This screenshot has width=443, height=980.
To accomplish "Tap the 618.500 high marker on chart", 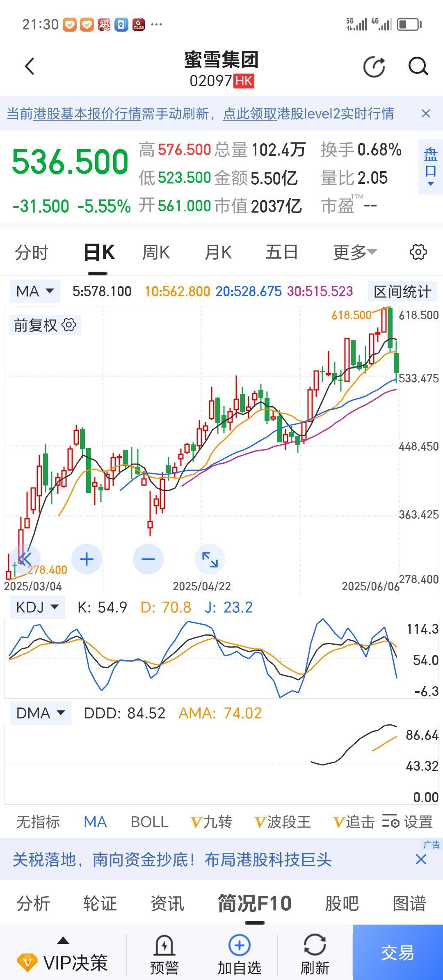I will click(x=352, y=315).
